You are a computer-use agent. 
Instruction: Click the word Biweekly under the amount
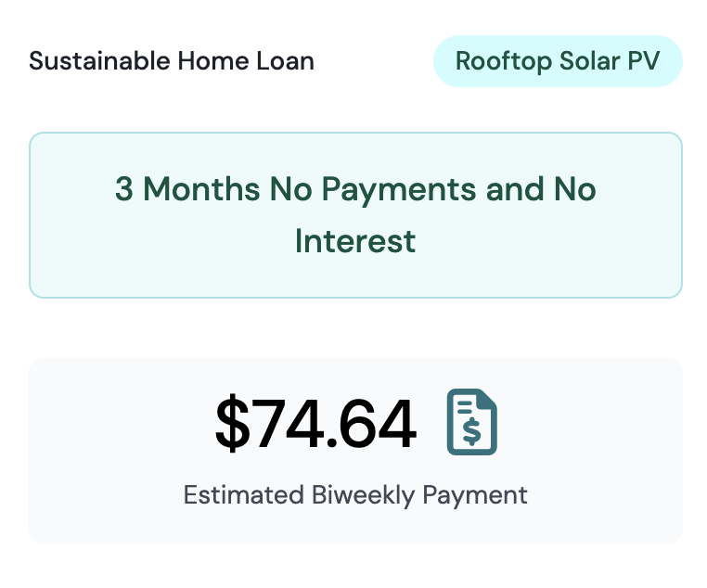tap(363, 494)
